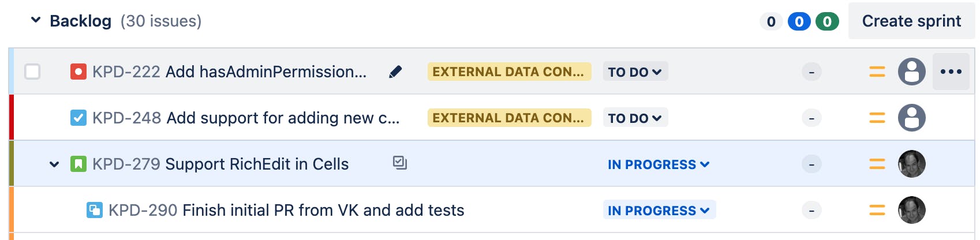Click the pencil edit icon on KPD-222
The width and height of the screenshot is (980, 240).
[x=395, y=72]
